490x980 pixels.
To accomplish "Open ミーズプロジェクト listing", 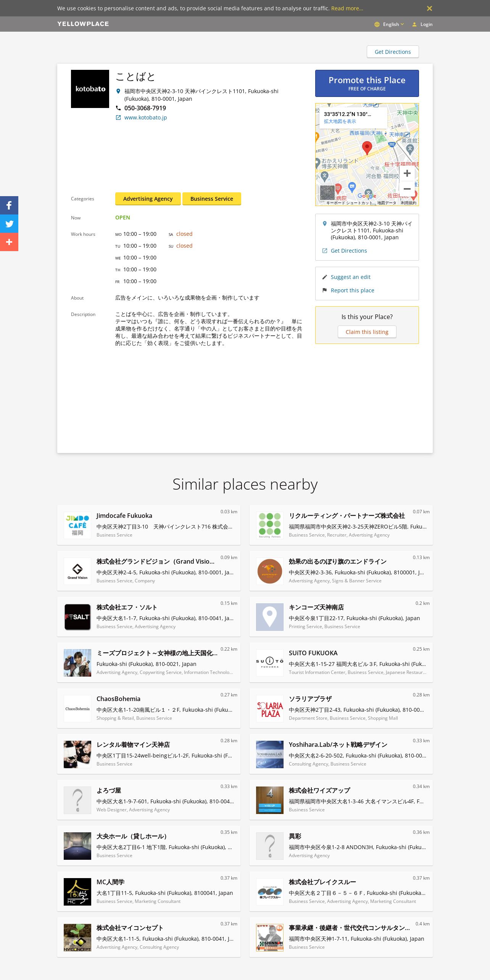I will coord(157,653).
